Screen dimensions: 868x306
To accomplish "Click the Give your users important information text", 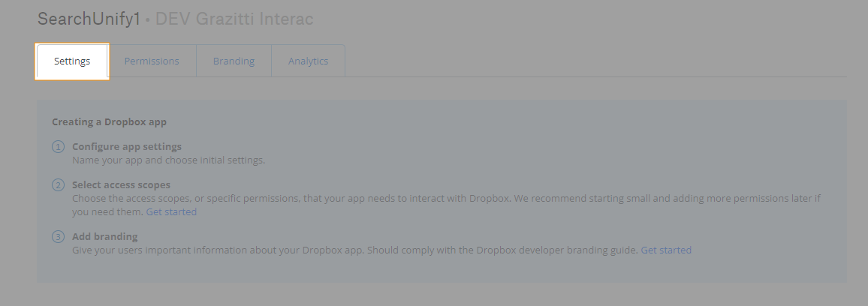I will [225, 250].
